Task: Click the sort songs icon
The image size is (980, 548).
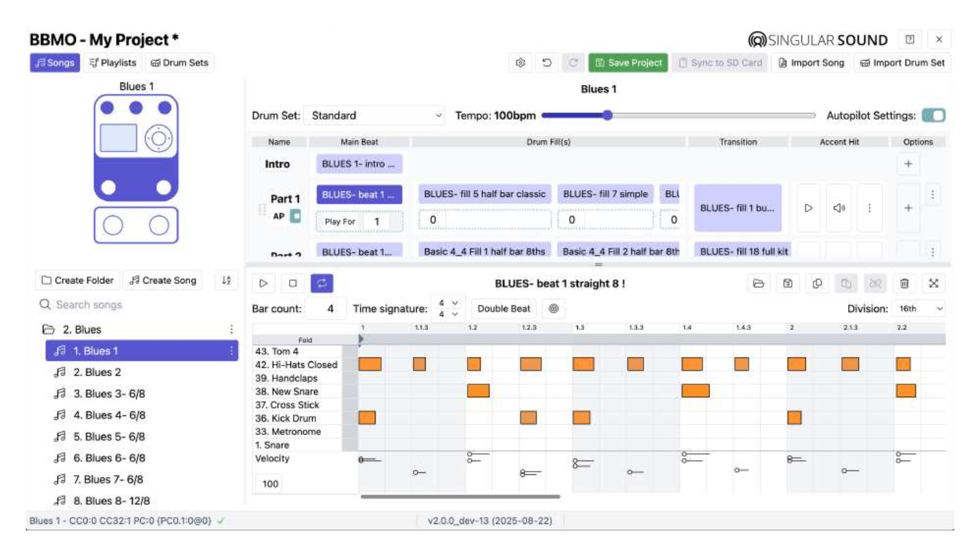Action: (227, 280)
